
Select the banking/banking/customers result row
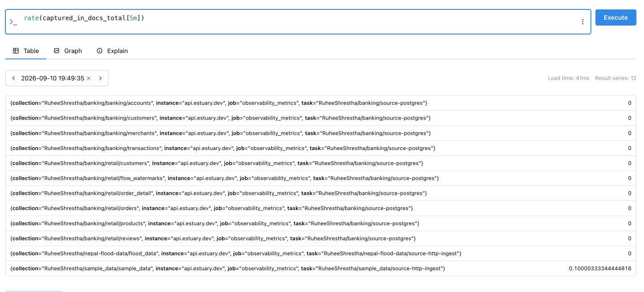(x=321, y=118)
